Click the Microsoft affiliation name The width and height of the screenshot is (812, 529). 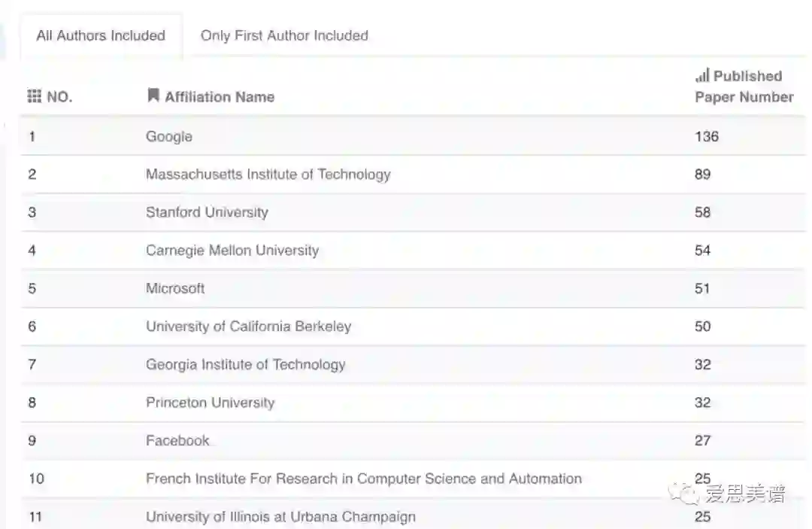click(x=175, y=288)
